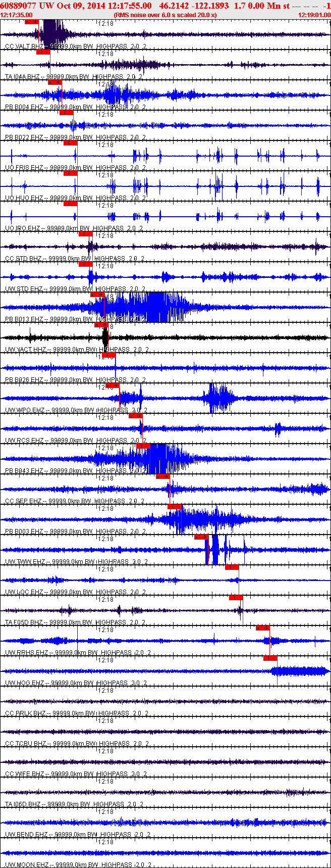Click the UW STD EHZ station label

24,289
